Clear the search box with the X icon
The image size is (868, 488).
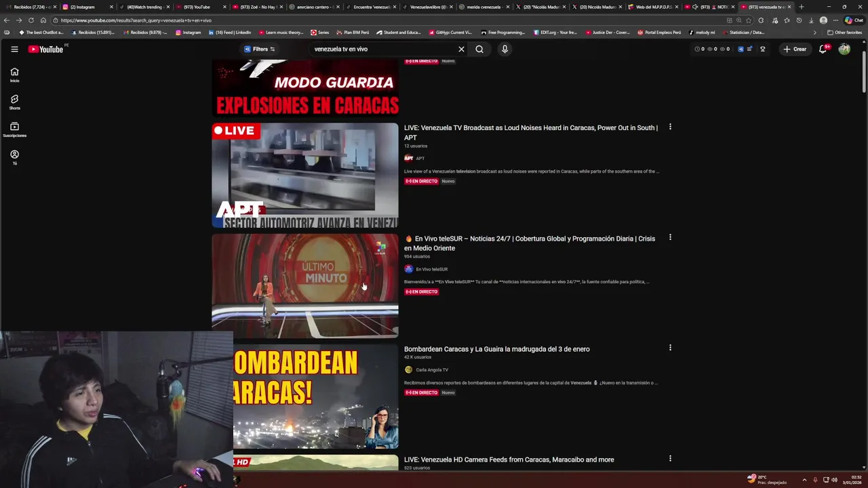click(x=461, y=49)
